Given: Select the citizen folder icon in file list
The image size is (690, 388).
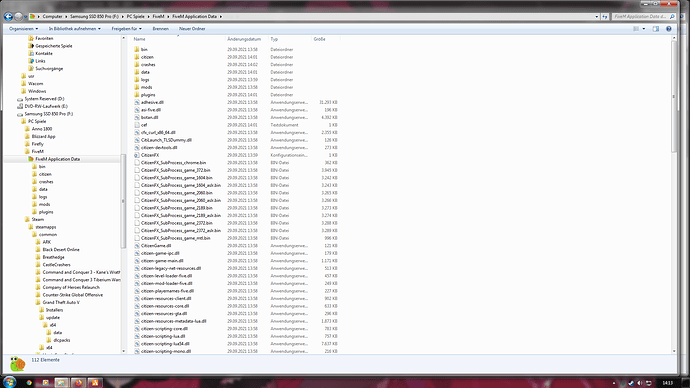Looking at the screenshot, I should [137, 57].
